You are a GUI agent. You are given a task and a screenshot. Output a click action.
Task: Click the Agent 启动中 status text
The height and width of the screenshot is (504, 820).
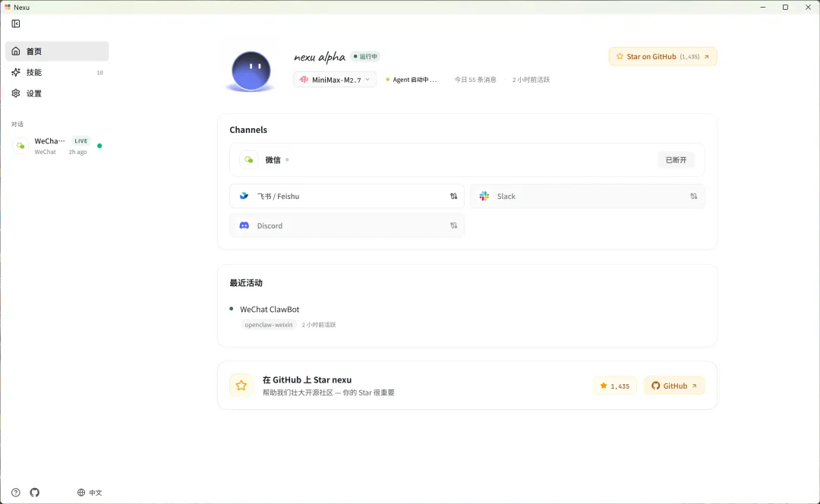pos(411,80)
